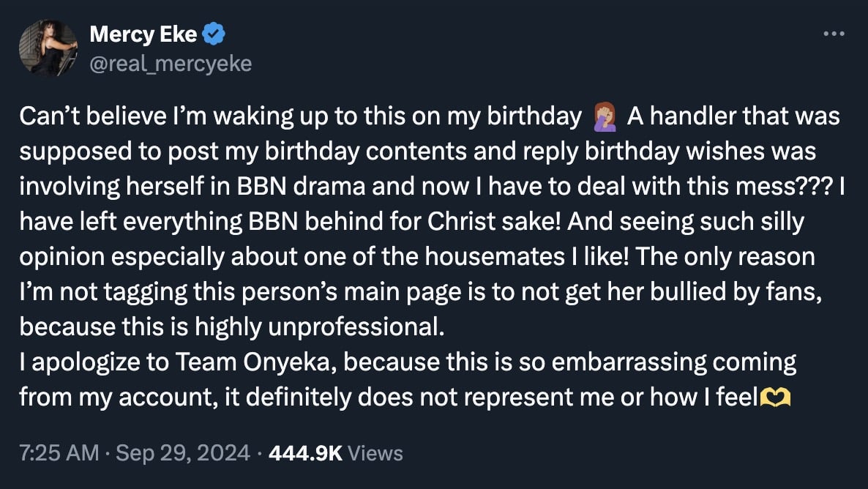Open Mercy Eke's profile picture
The width and height of the screenshot is (868, 489).
click(x=48, y=48)
